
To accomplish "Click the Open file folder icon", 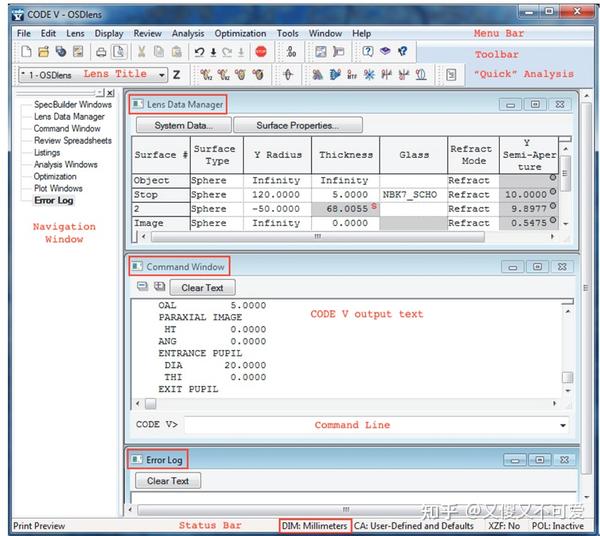I will (x=44, y=51).
